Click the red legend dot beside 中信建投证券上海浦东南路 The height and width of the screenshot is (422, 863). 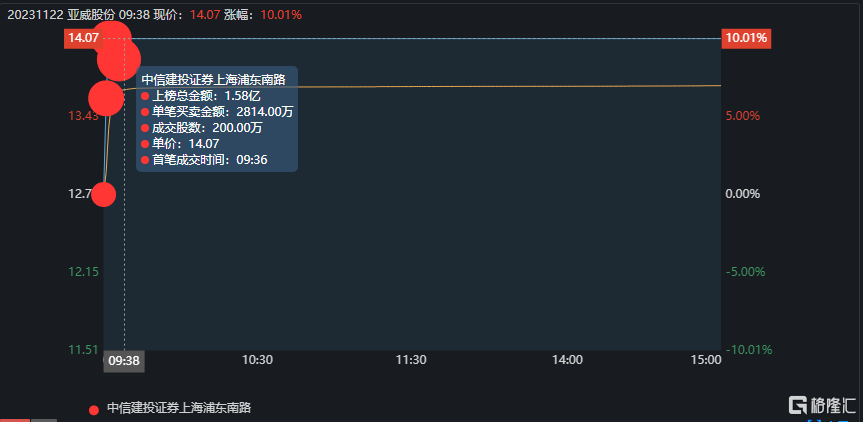(94, 410)
